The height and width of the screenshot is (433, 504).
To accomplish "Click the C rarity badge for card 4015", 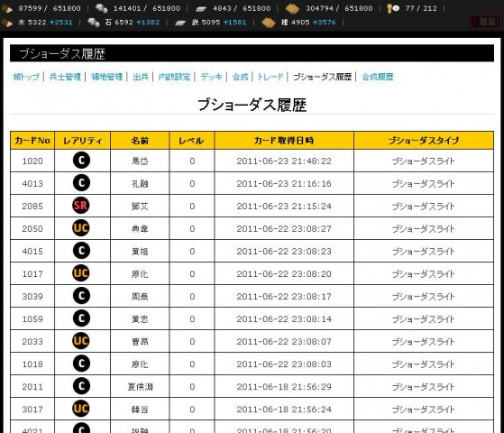I will (x=81, y=250).
